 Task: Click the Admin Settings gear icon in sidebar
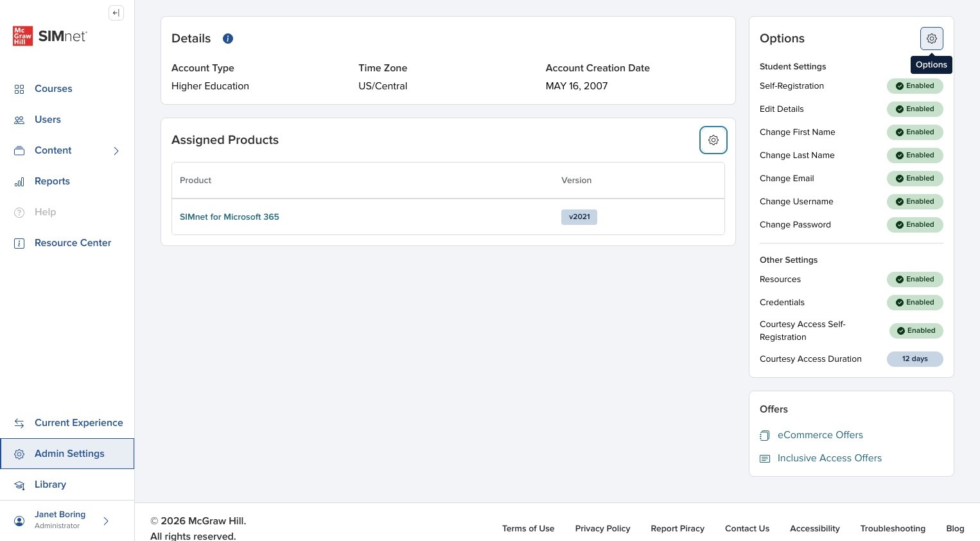point(19,454)
